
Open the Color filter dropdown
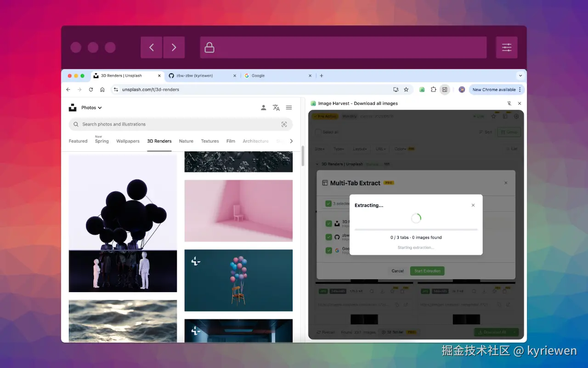point(405,149)
